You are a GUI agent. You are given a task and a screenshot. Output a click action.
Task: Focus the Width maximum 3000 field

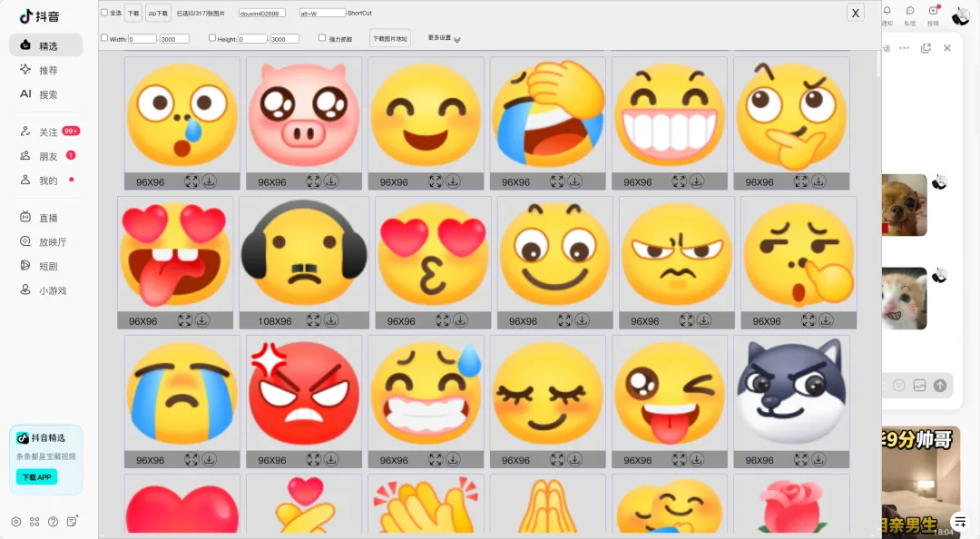[174, 39]
